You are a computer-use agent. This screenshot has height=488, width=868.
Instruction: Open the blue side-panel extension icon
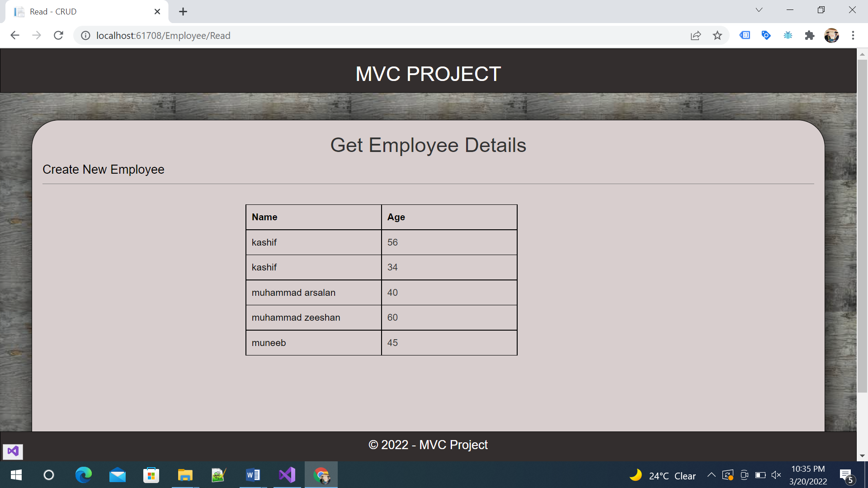[745, 35]
